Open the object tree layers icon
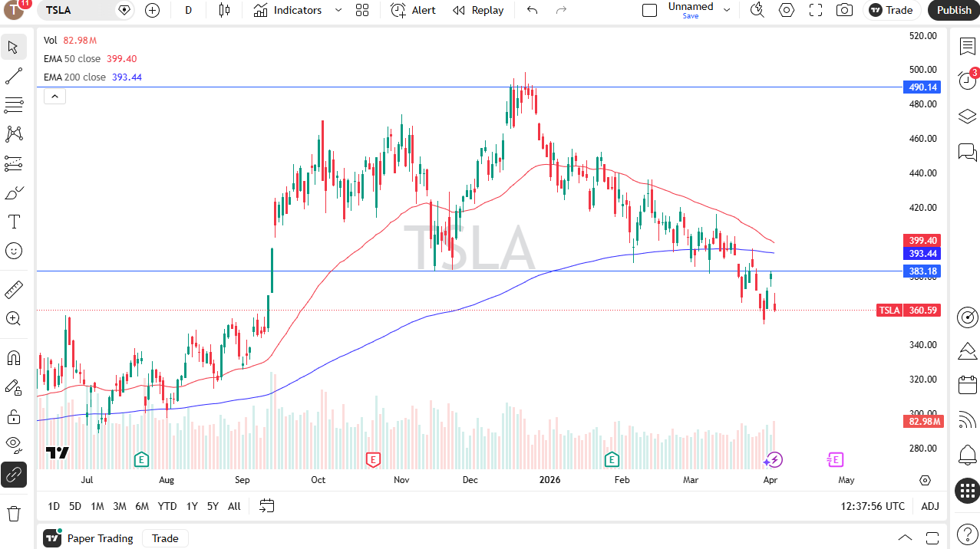 967,117
